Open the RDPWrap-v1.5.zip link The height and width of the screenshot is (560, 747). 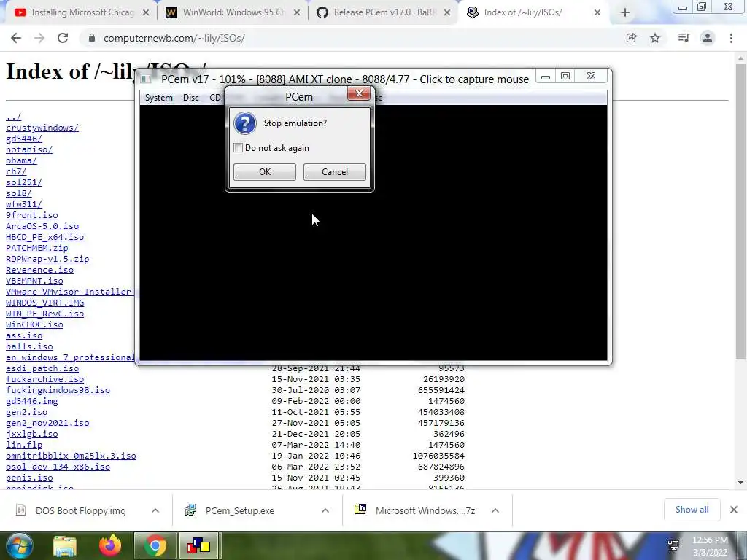(x=47, y=259)
